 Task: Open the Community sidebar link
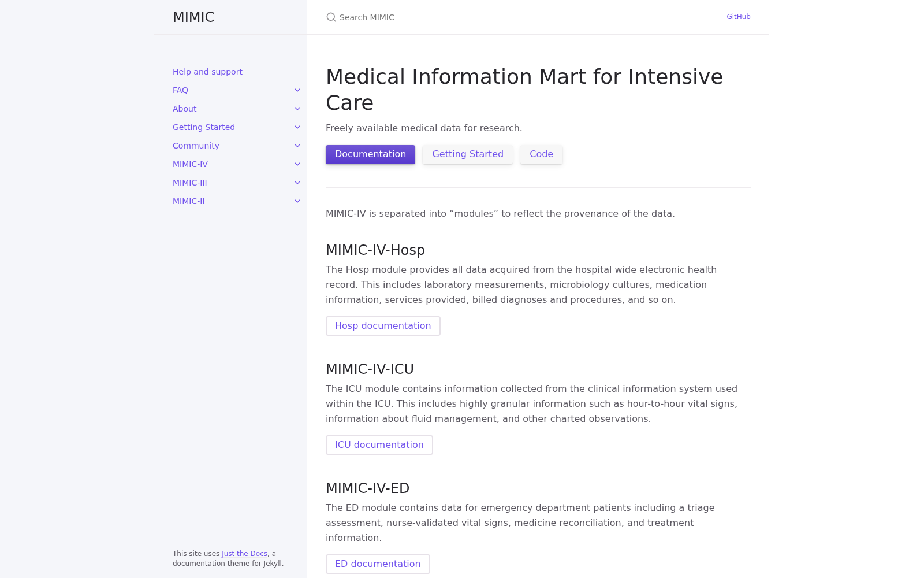196,146
